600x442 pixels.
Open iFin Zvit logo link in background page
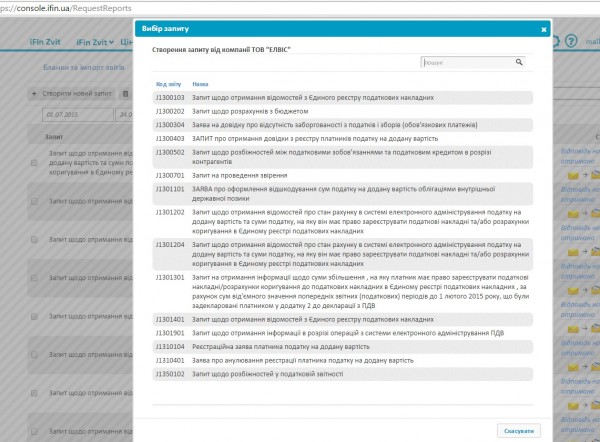click(x=45, y=42)
